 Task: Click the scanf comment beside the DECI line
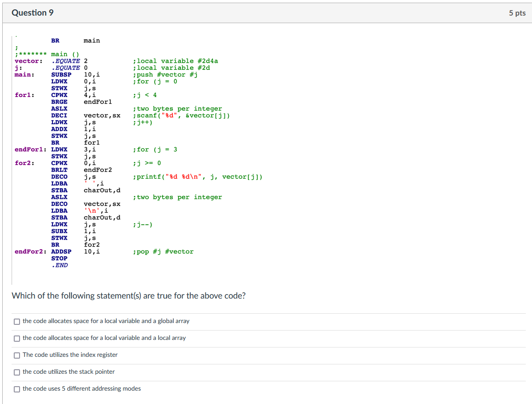coord(181,116)
